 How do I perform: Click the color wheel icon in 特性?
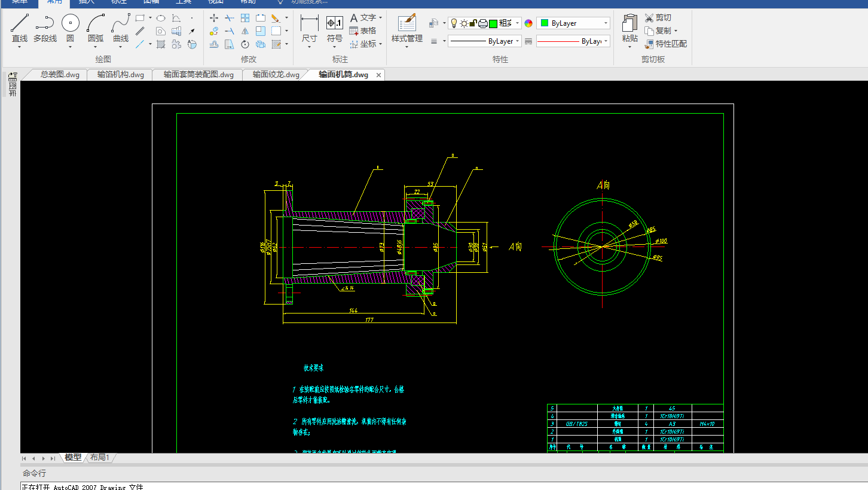[528, 23]
